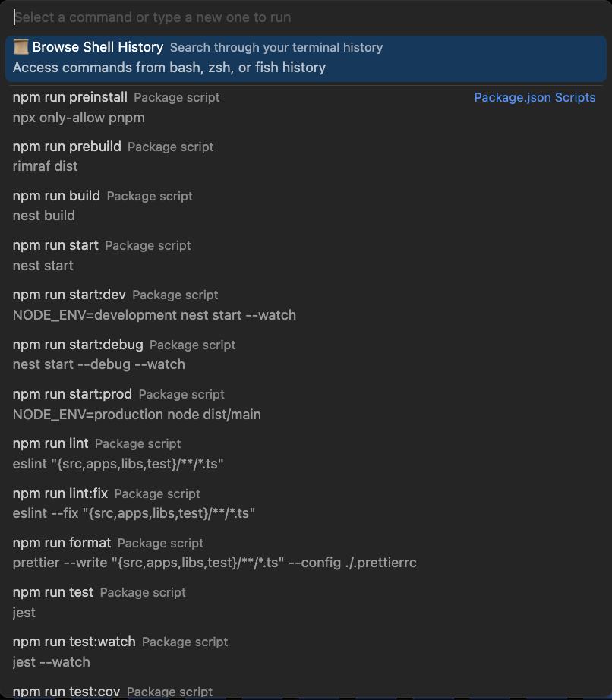Click the scroll icon beside Browse Shell History
Viewport: 612px width, 700px height.
(21, 48)
